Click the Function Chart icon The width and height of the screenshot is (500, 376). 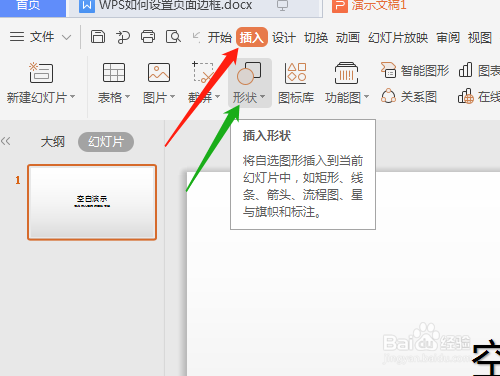tap(346, 73)
